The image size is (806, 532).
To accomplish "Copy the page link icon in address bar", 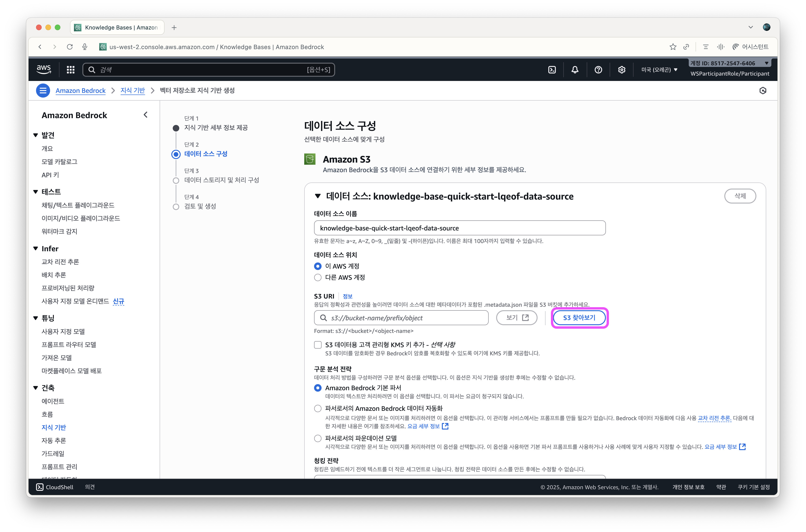I will pyautogui.click(x=686, y=47).
